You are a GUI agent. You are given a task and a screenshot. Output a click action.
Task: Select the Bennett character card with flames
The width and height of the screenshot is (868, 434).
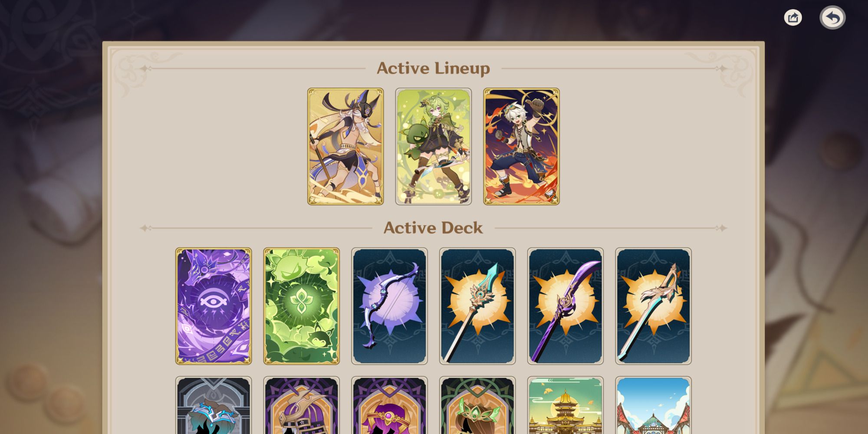click(522, 147)
